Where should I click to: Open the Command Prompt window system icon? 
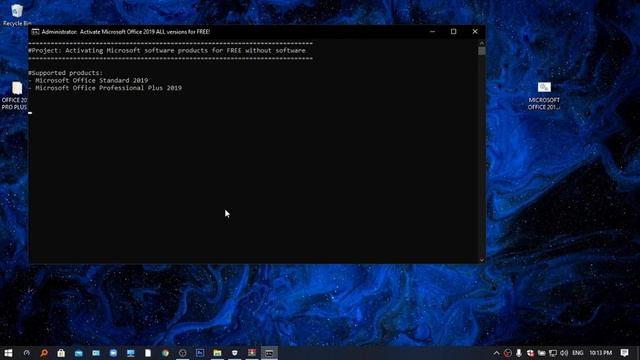(36, 32)
